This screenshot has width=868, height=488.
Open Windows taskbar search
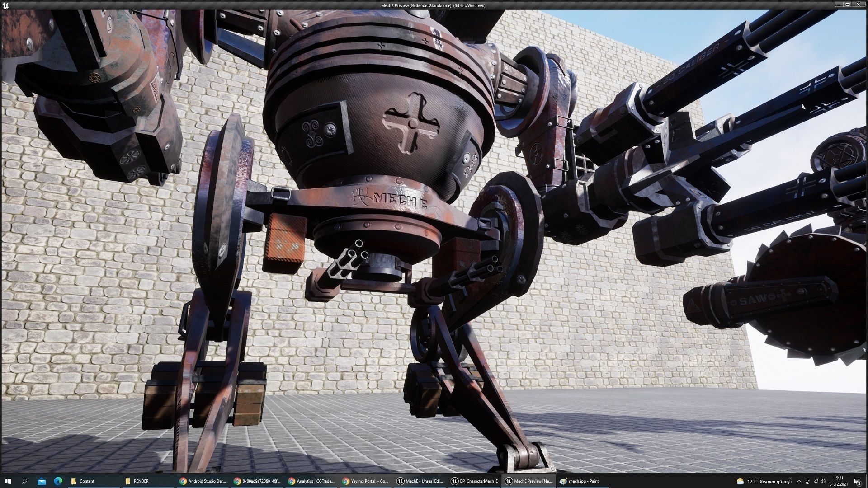(24, 481)
